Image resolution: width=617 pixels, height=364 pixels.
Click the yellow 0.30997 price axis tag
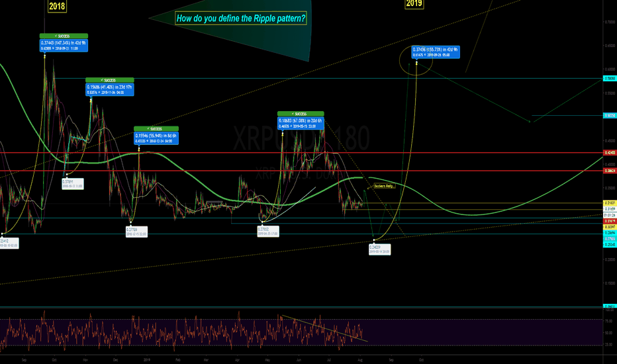(610, 227)
